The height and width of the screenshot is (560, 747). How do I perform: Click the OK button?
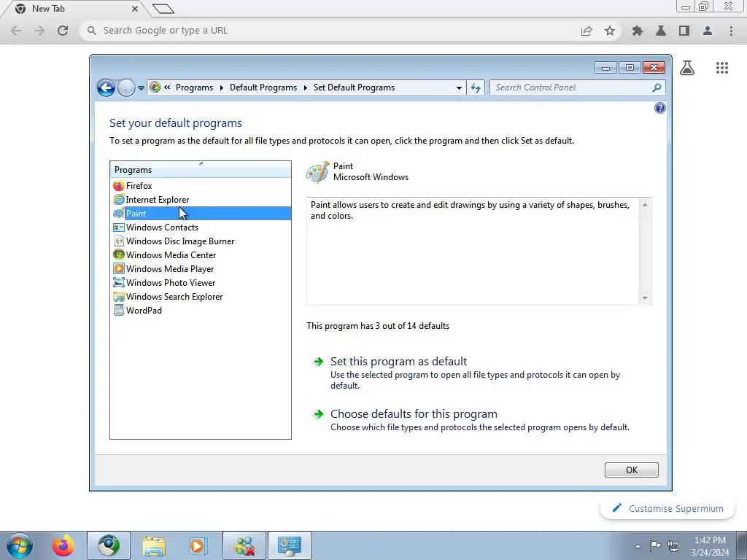[631, 470]
